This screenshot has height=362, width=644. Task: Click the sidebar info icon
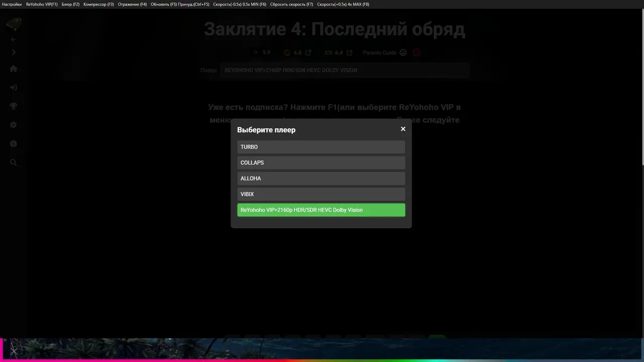pyautogui.click(x=14, y=144)
